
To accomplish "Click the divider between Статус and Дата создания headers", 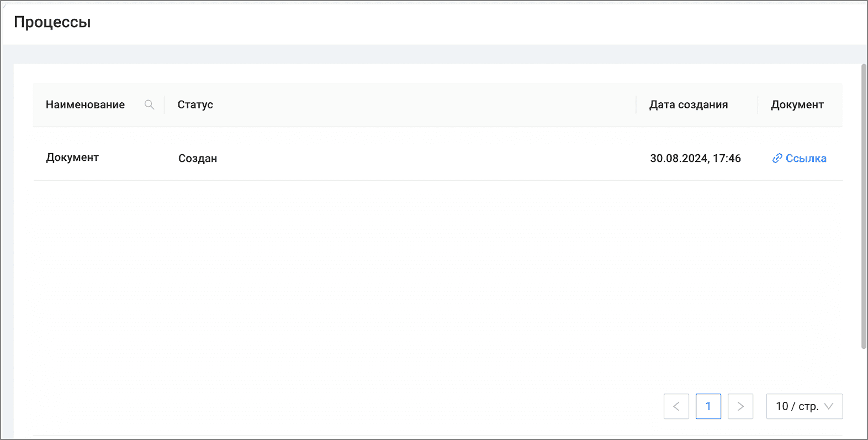I will [x=636, y=104].
